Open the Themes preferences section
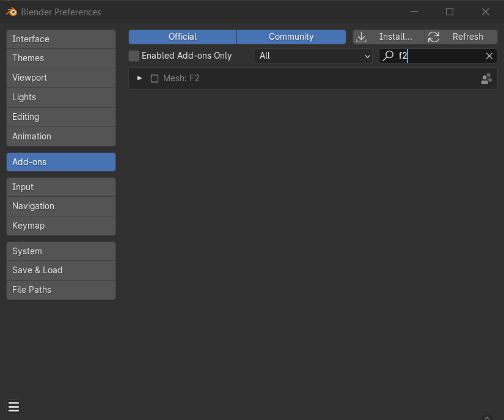Screen dimensions: 504x420 click(61, 58)
